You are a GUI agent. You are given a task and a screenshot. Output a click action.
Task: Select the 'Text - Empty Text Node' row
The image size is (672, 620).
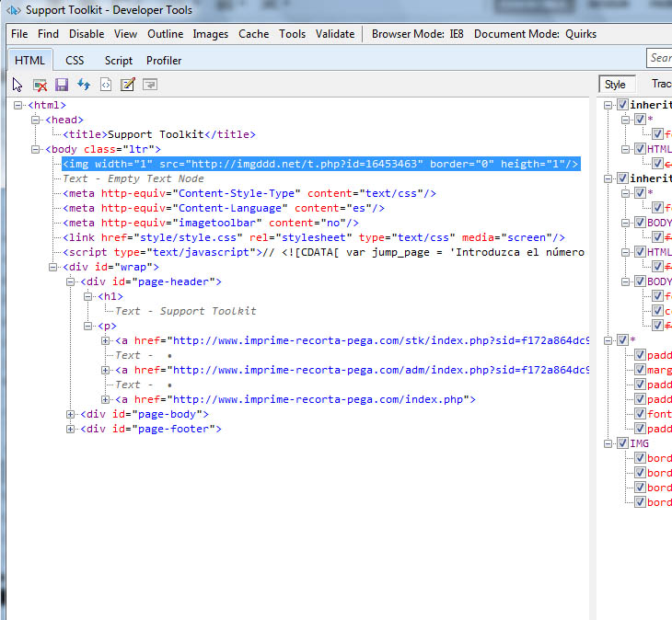point(133,178)
